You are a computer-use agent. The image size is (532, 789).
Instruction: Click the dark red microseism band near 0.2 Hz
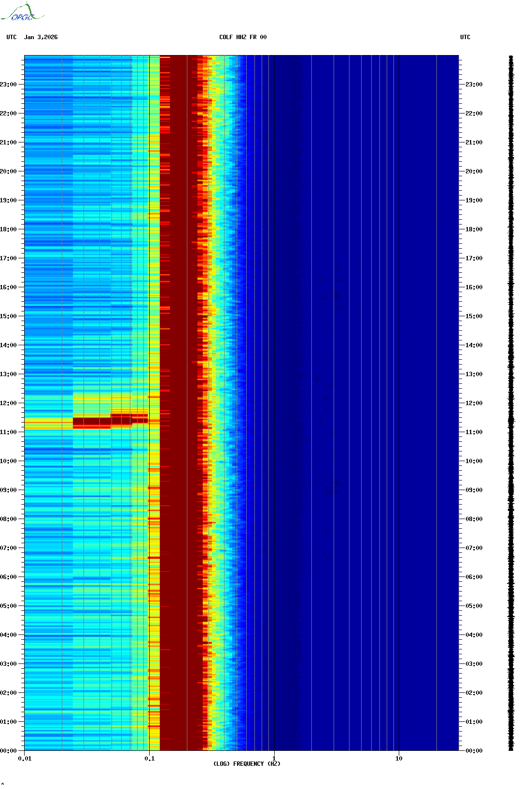[179, 403]
